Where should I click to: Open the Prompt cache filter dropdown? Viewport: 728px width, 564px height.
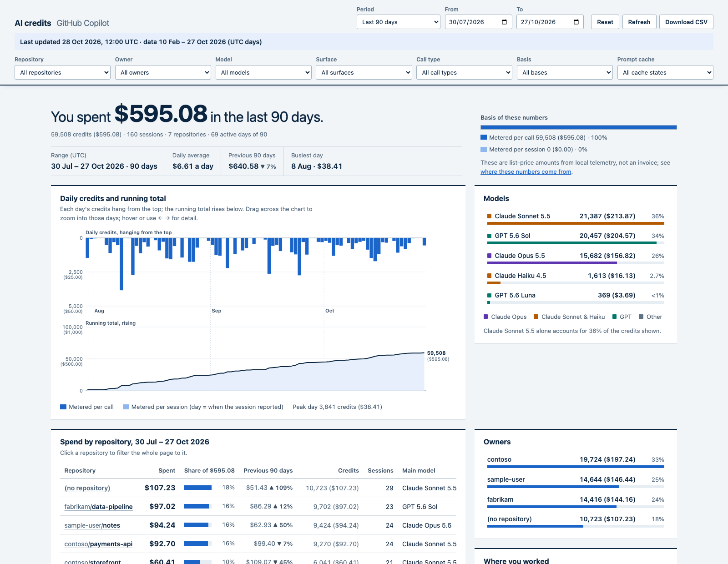click(x=665, y=72)
